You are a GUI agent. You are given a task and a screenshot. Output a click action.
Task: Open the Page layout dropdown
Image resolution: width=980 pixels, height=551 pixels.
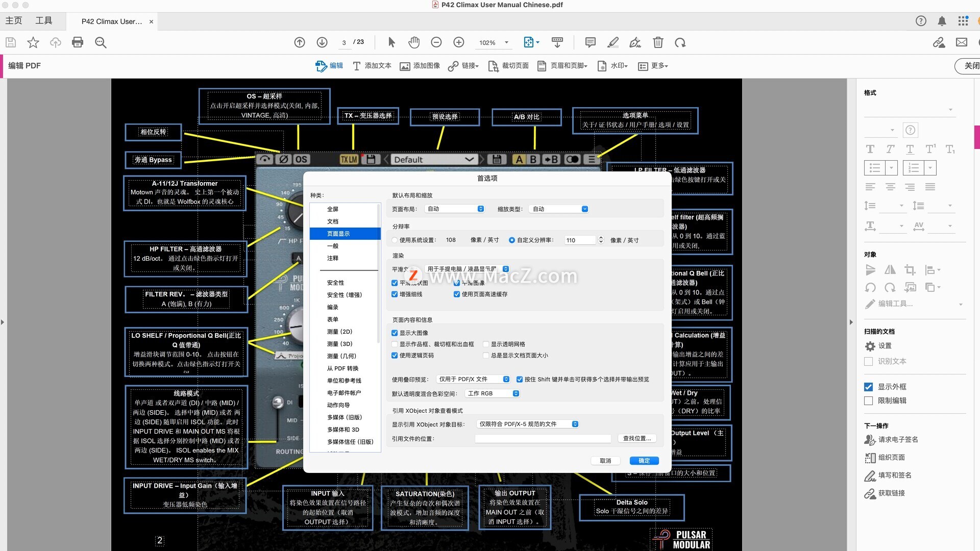454,209
